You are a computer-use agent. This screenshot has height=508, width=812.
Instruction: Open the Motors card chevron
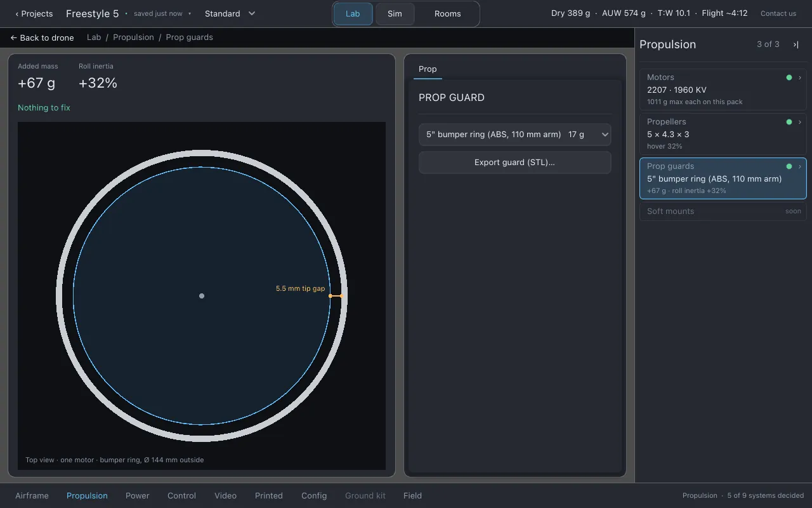point(799,77)
